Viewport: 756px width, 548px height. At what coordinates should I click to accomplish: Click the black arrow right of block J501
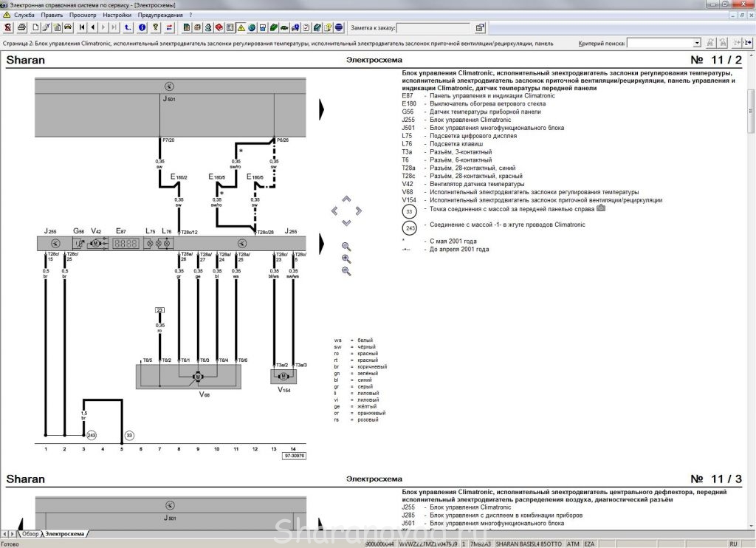(x=322, y=109)
